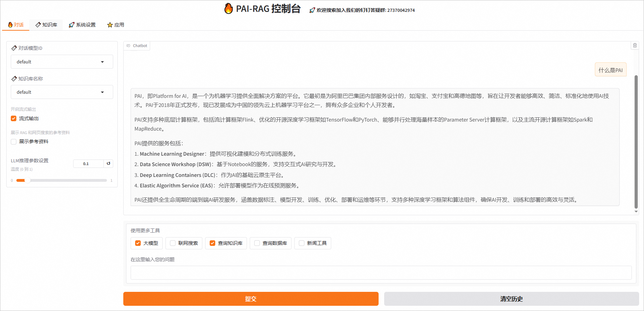This screenshot has height=311, width=644.
Task: Click the rocket icon before the DingTalk group text
Action: [312, 10]
